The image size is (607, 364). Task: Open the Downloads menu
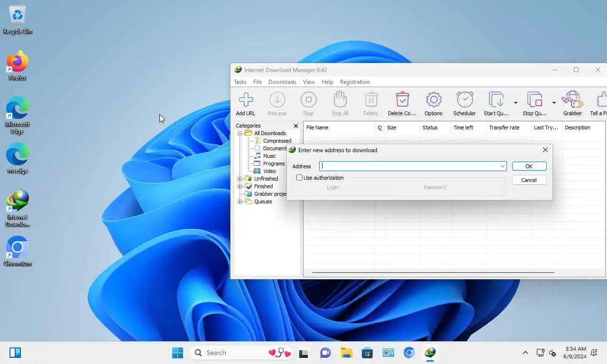coord(282,82)
